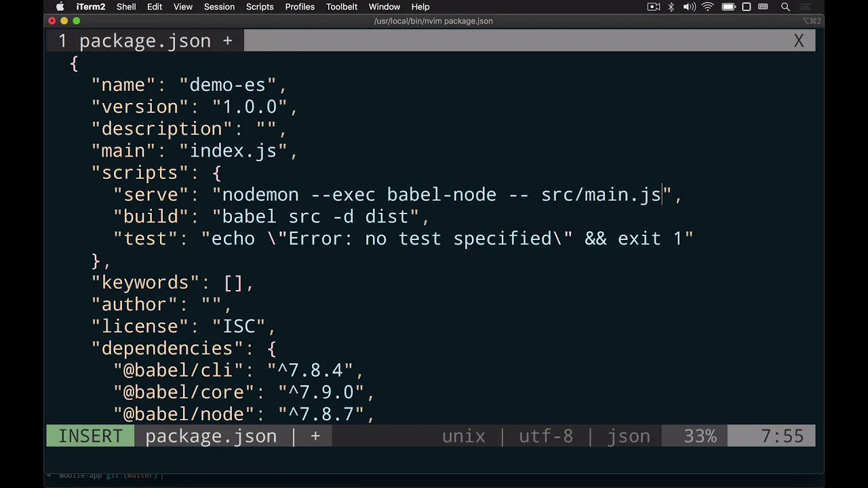The height and width of the screenshot is (488, 868).
Task: Click babel-node in serve script
Action: (441, 195)
